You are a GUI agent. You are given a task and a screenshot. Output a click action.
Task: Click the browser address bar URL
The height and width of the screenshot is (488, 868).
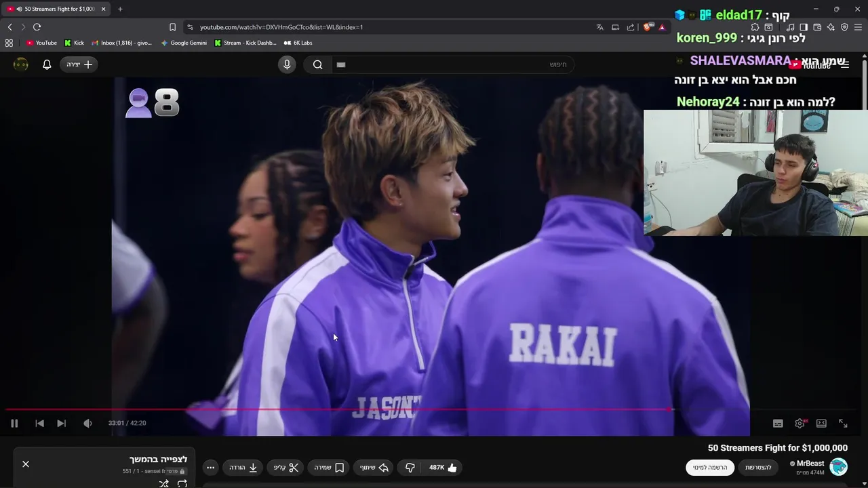click(281, 27)
